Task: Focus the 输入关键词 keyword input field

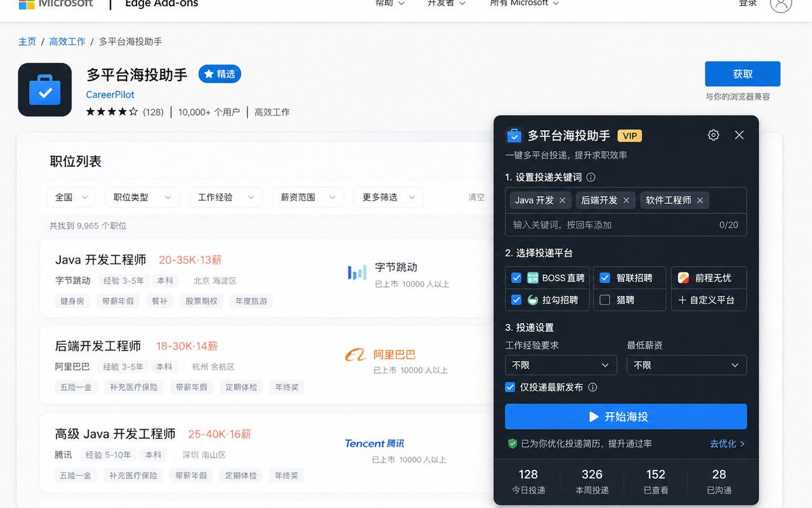Action: (626, 225)
